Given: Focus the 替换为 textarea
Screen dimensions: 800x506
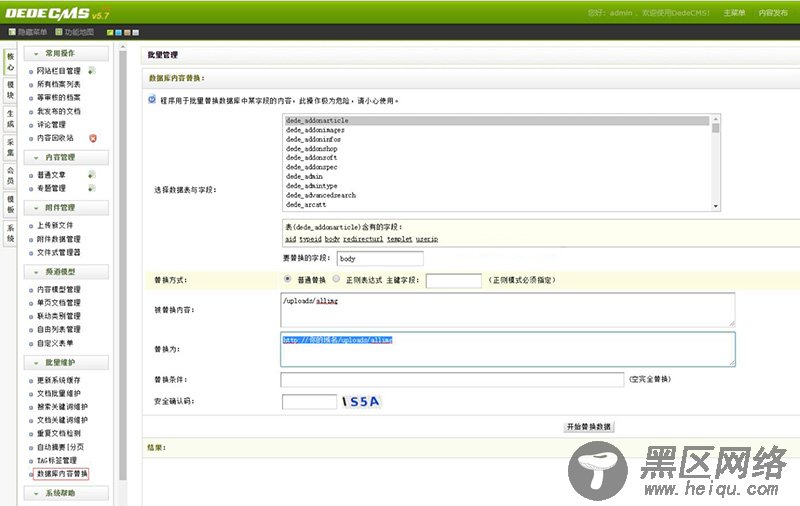Looking at the screenshot, I should 508,349.
